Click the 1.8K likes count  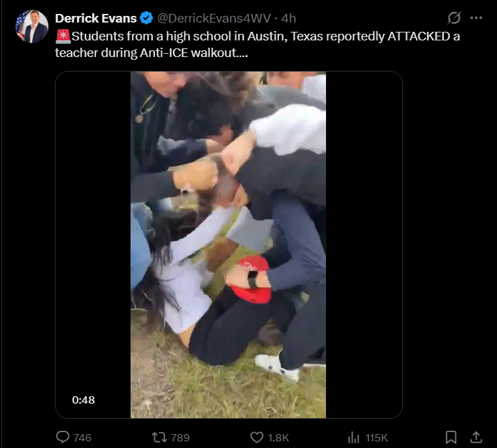[x=278, y=438]
